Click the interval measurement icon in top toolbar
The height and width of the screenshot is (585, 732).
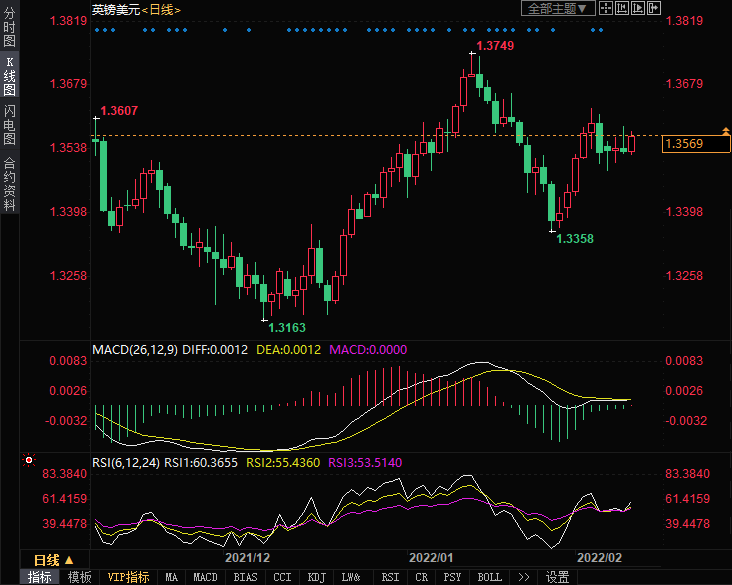pos(623,8)
